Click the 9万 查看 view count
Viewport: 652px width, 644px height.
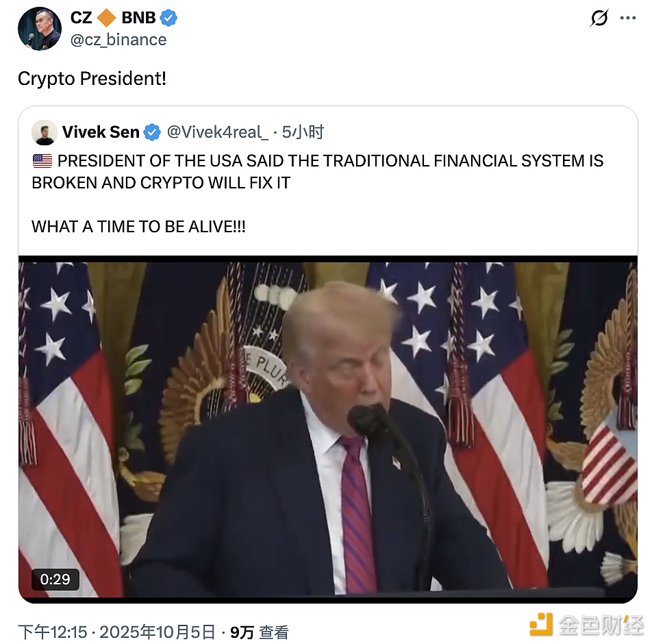point(259,632)
